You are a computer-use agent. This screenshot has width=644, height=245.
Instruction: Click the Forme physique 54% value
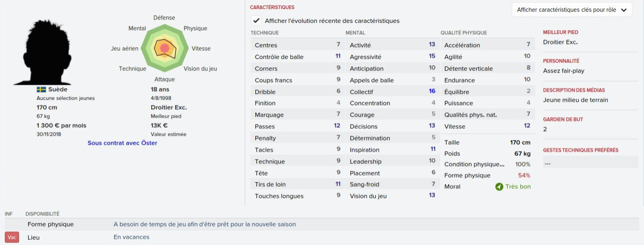coord(524,176)
